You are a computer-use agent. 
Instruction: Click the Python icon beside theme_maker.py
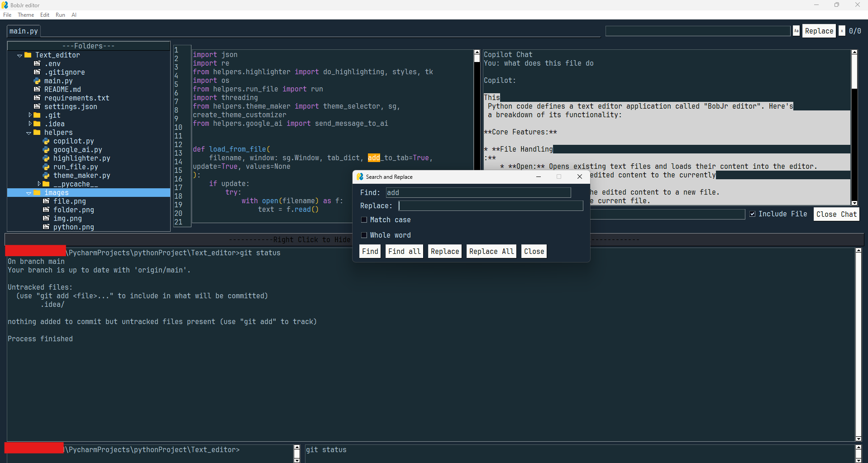coord(46,176)
